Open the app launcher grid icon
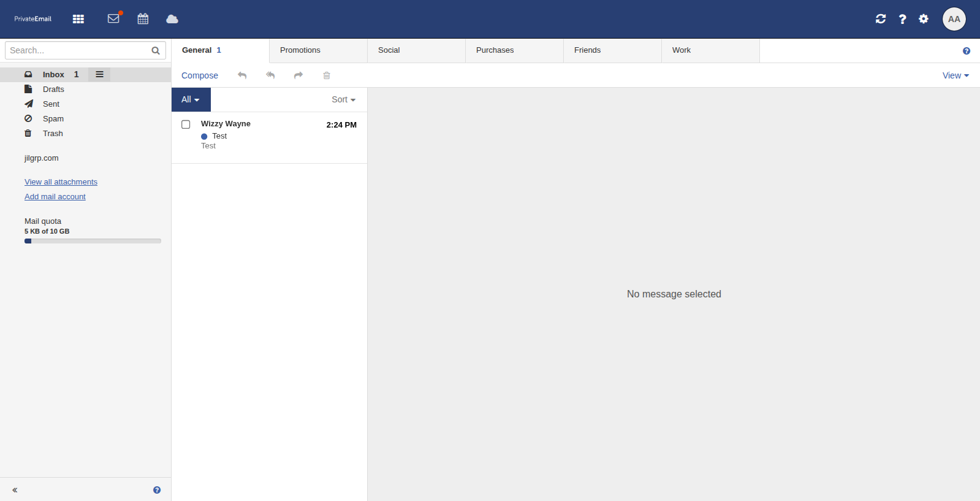Image resolution: width=980 pixels, height=501 pixels. [78, 19]
